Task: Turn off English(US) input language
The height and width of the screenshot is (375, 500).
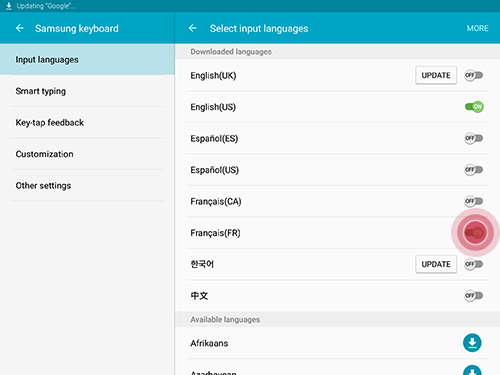Action: pos(474,107)
